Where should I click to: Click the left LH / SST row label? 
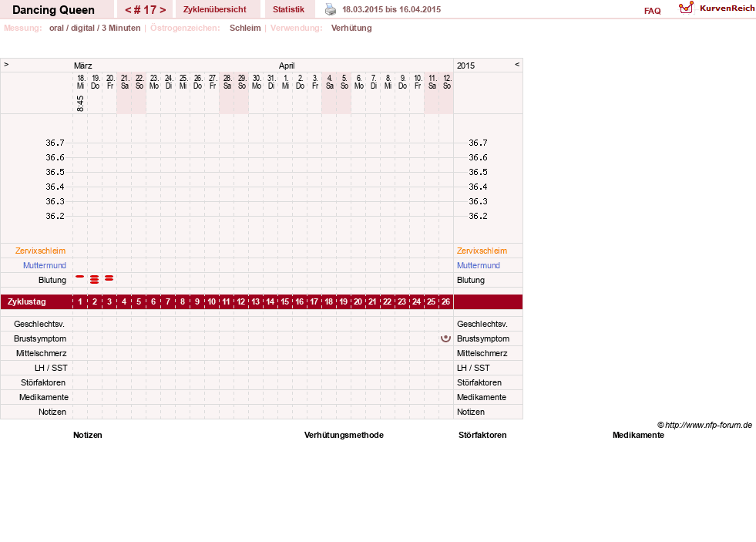[51, 368]
